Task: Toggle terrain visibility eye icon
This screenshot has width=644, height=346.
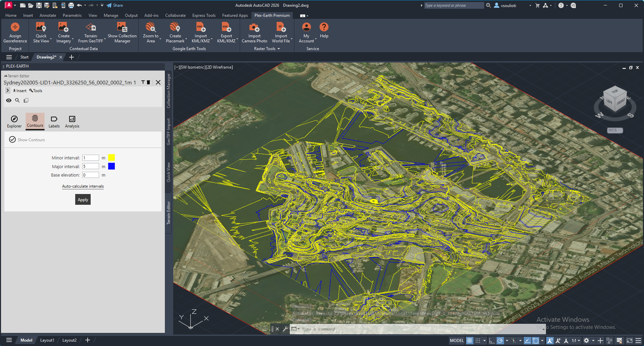Action: point(9,100)
